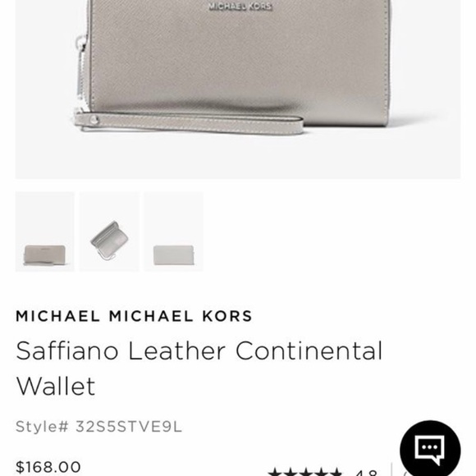Click the first star in the rating
This screenshot has height=476, width=476.
(277, 473)
